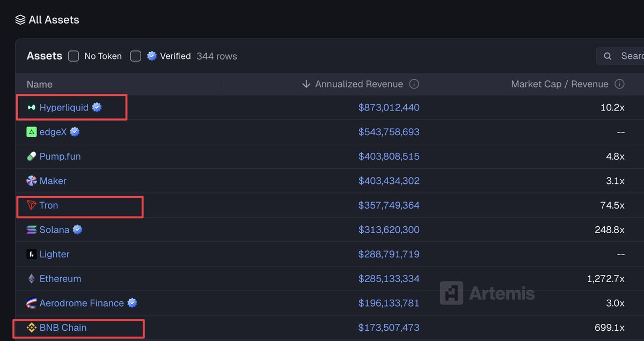Open the edgeX asset link
Image resolution: width=644 pixels, height=341 pixels.
pyautogui.click(x=53, y=132)
